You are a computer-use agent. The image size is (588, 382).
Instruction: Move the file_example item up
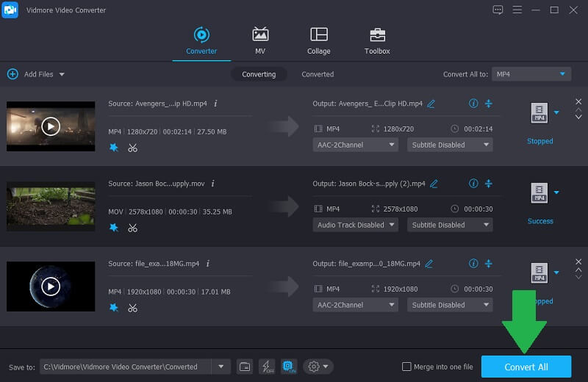tap(578, 270)
